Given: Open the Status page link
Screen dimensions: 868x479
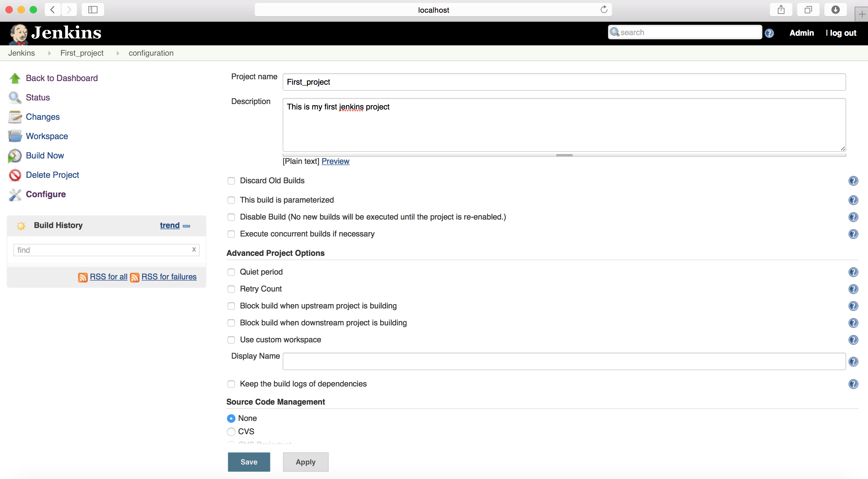Looking at the screenshot, I should 38,98.
